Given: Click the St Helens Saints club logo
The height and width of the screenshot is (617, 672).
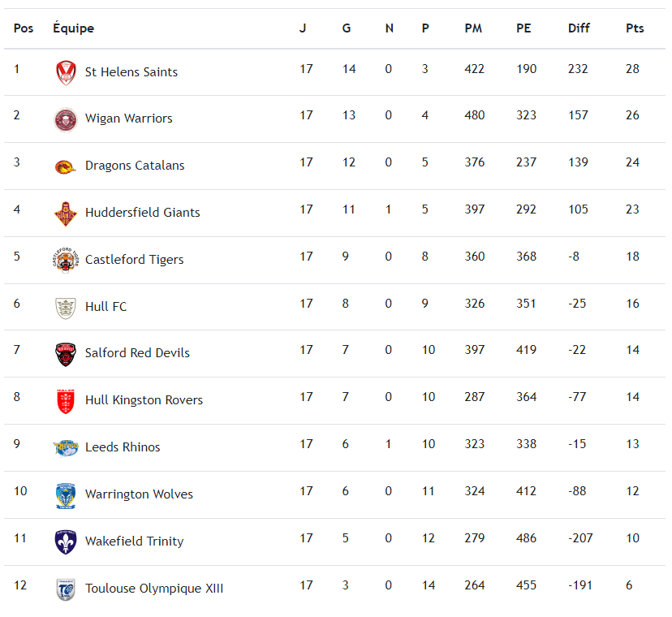Looking at the screenshot, I should point(66,72).
